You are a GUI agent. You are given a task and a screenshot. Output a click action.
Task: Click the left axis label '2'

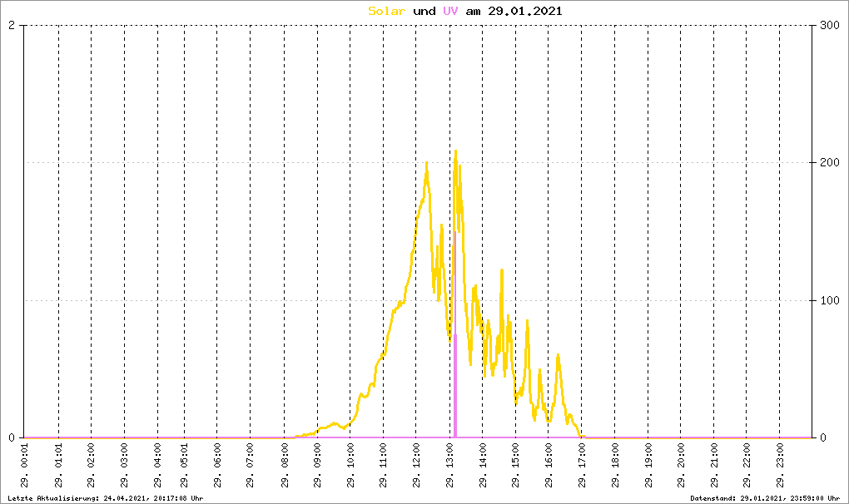click(12, 26)
